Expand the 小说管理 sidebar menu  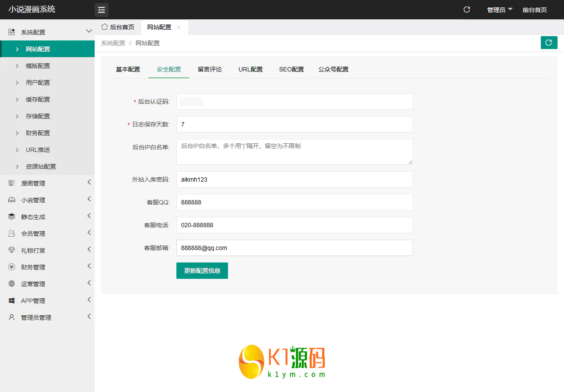pos(47,200)
